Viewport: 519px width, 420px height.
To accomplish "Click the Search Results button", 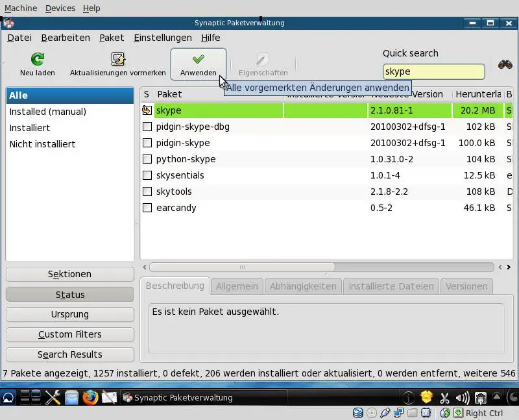I will 70,354.
